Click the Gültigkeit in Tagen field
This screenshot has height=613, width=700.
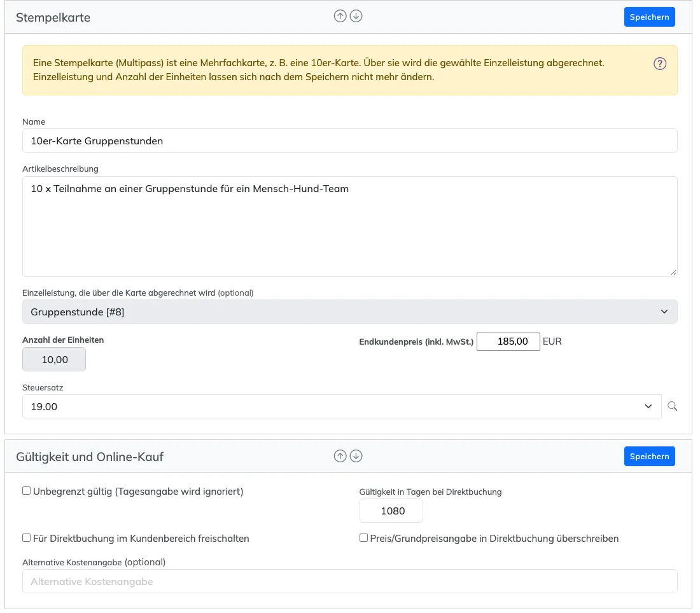tap(391, 511)
